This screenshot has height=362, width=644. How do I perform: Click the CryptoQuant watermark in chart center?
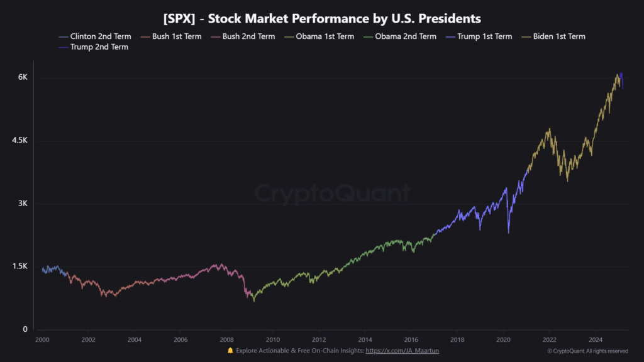pos(332,194)
